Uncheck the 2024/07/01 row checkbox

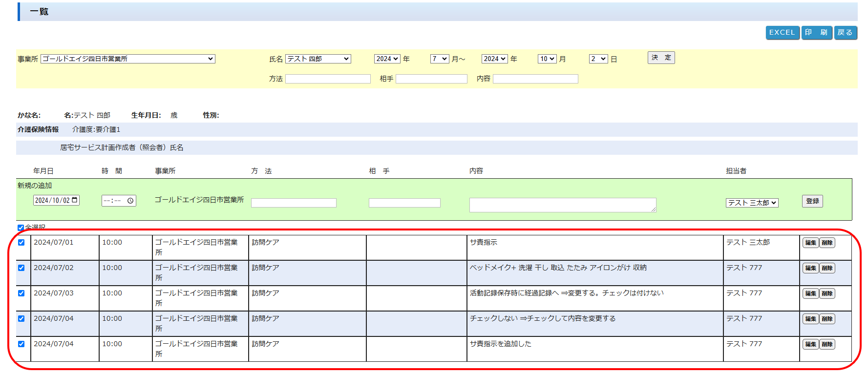(x=21, y=243)
